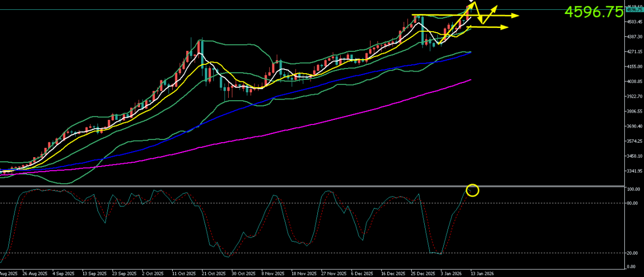This screenshot has width=644, height=277.
Task: Click the 4 Sep 2025 date label
Action: pyautogui.click(x=64, y=273)
